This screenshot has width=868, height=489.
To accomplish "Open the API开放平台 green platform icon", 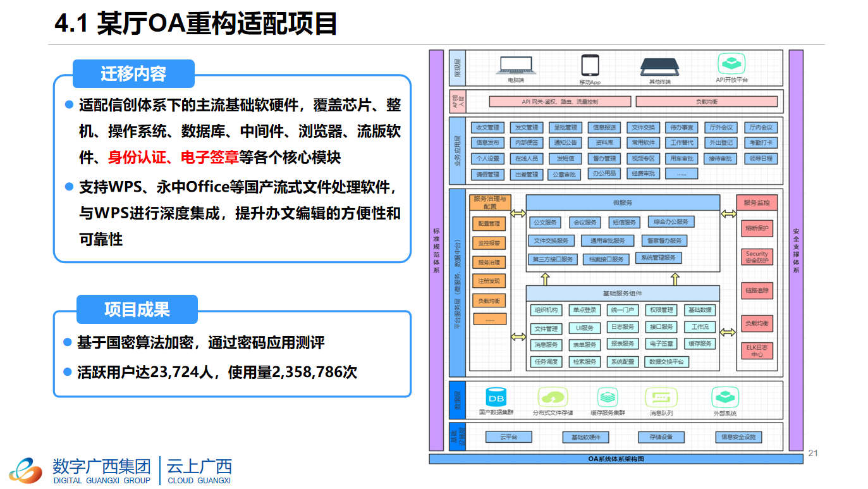I will point(732,64).
